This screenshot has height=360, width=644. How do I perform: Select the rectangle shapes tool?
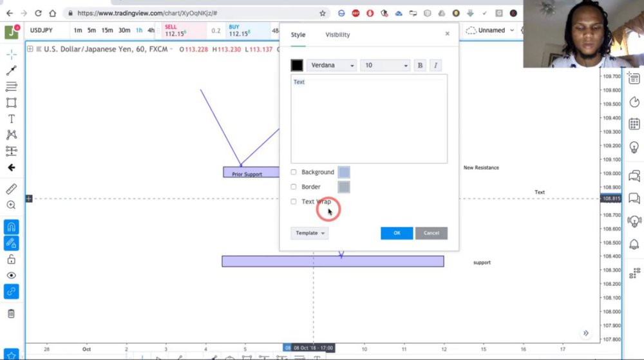tap(12, 102)
